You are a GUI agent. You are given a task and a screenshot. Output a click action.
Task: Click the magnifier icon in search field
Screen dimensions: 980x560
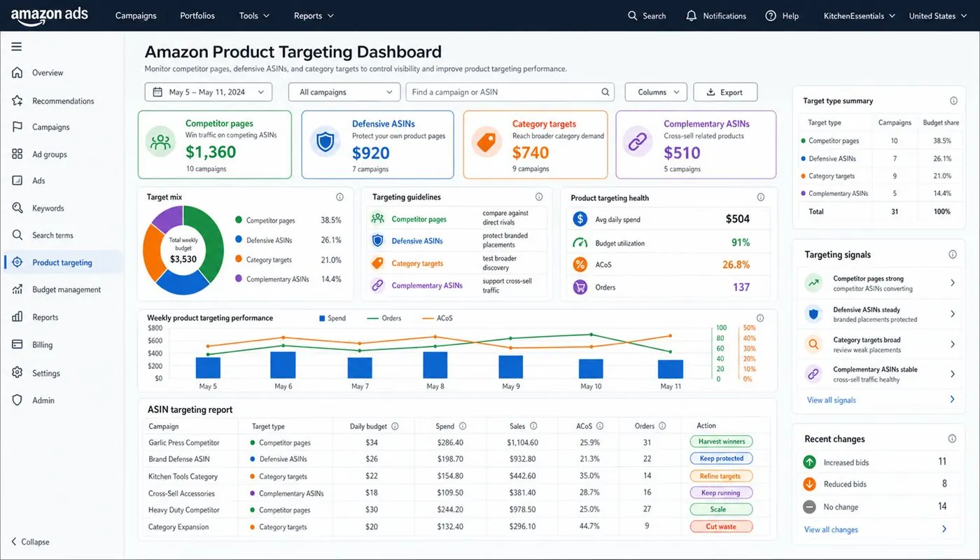605,92
